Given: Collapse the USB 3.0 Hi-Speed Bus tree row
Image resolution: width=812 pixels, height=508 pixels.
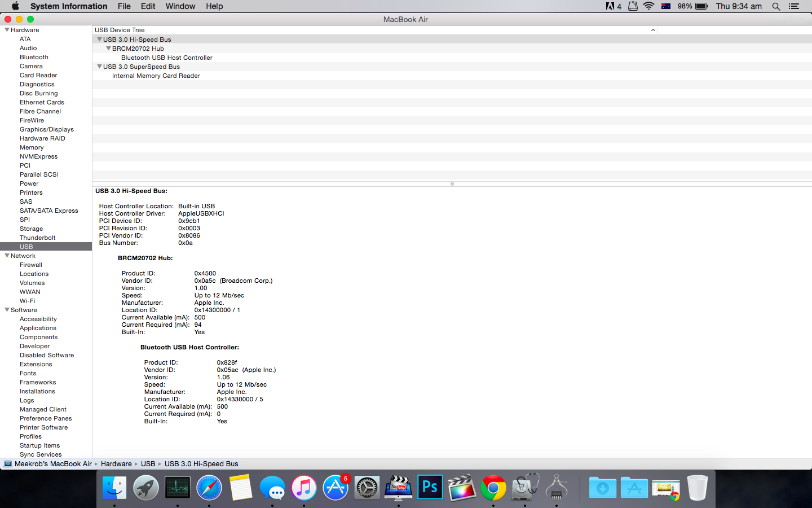Looking at the screenshot, I should click(100, 40).
